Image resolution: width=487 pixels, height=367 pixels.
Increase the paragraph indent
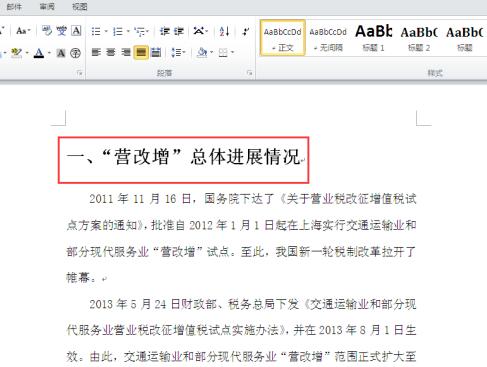coord(179,31)
